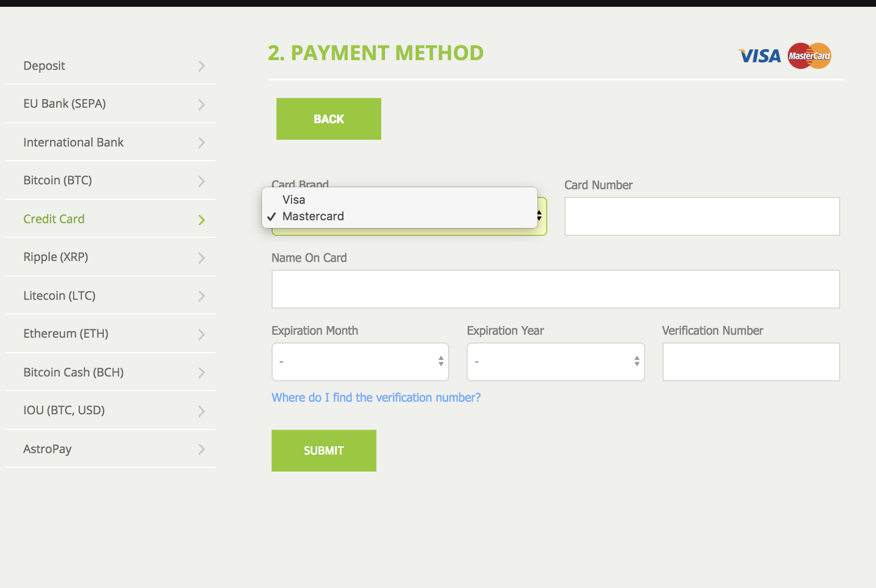Click the 'Expiration Month' label
876x588 pixels.
(315, 331)
